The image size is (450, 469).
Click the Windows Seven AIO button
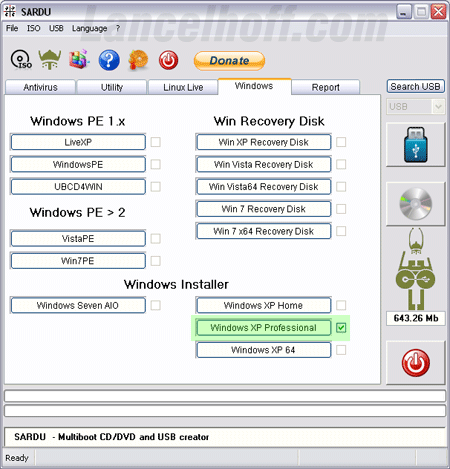78,305
